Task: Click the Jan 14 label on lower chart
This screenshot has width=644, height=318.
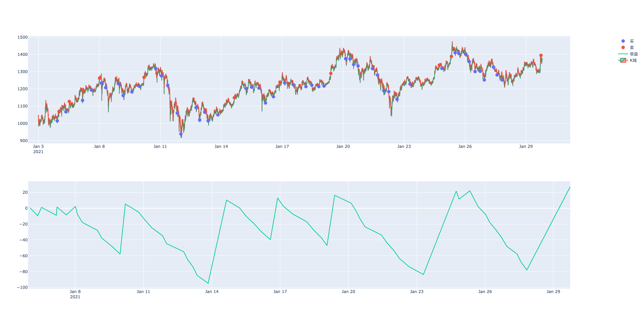Action: click(212, 291)
